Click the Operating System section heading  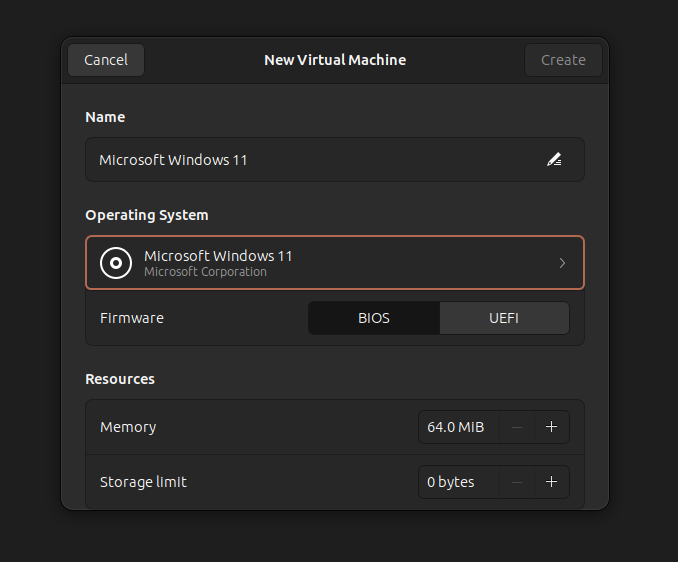[x=147, y=215]
